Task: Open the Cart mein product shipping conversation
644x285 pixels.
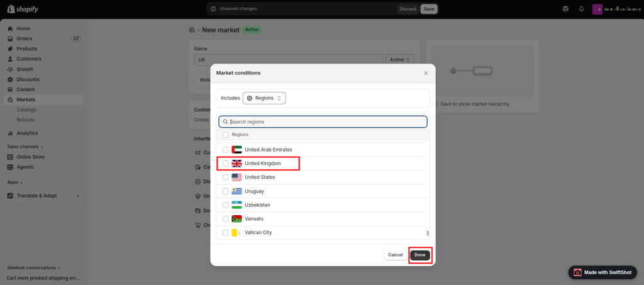Action: pyautogui.click(x=43, y=278)
